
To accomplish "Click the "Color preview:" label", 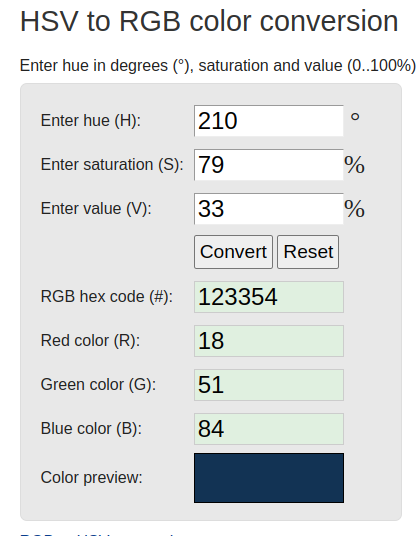I will 91,477.
